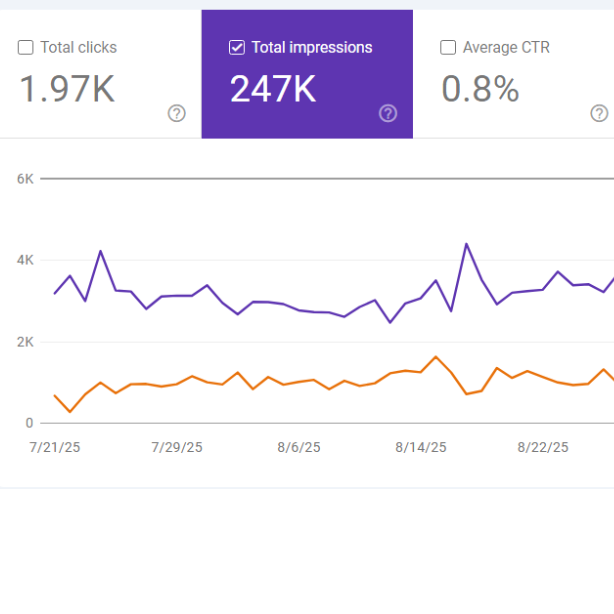This screenshot has height=614, width=614.
Task: Enable the Total clicks checkbox
Action: 26,47
